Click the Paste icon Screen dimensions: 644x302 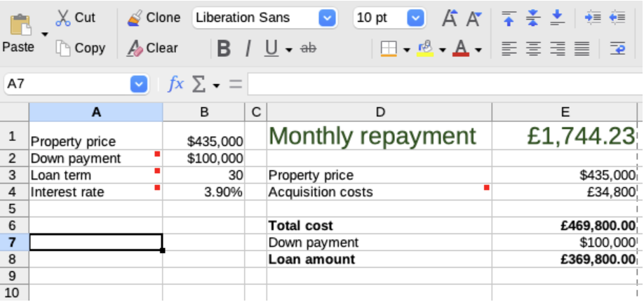coord(19,25)
